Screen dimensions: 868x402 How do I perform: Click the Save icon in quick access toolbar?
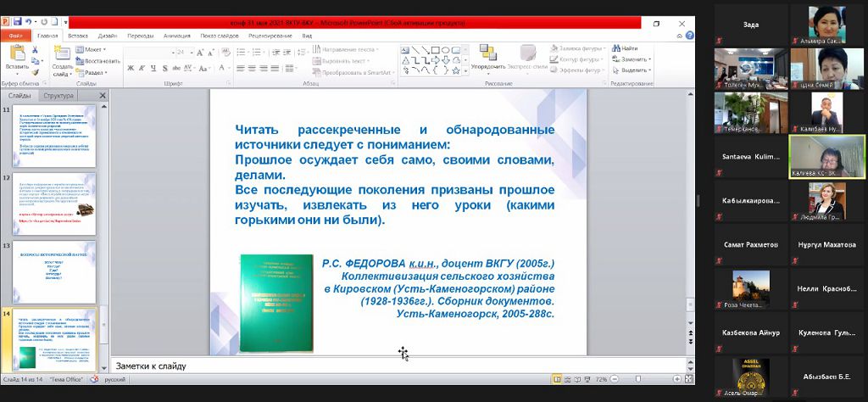[x=17, y=23]
